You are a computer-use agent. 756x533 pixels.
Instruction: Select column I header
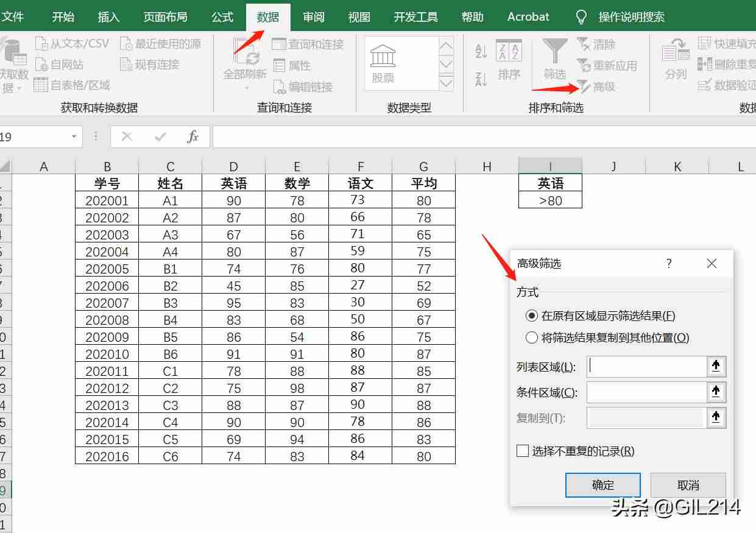(x=550, y=166)
